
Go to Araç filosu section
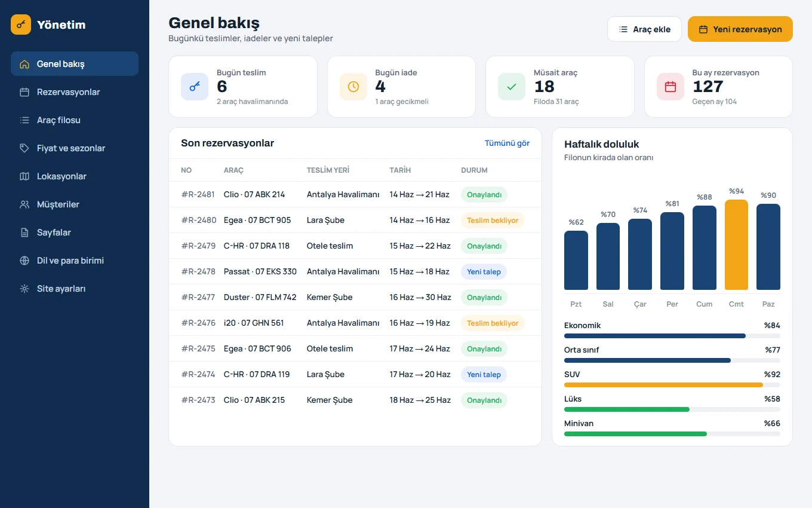coord(75,120)
